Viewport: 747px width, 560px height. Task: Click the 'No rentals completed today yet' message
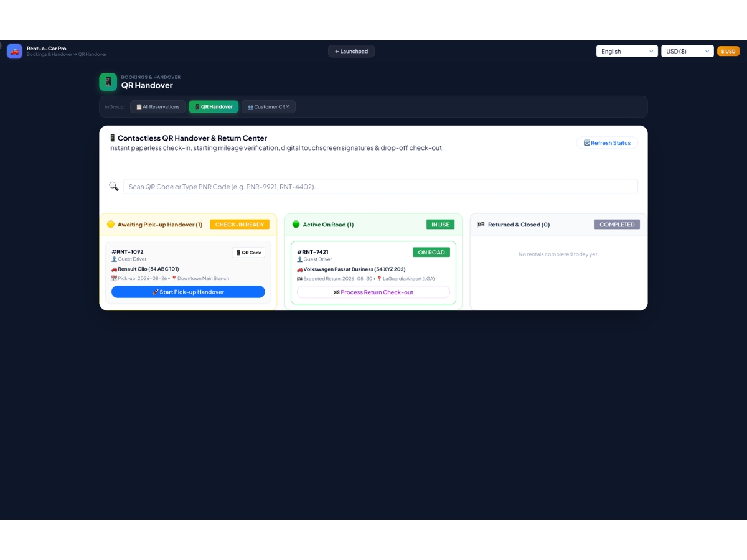[558, 254]
